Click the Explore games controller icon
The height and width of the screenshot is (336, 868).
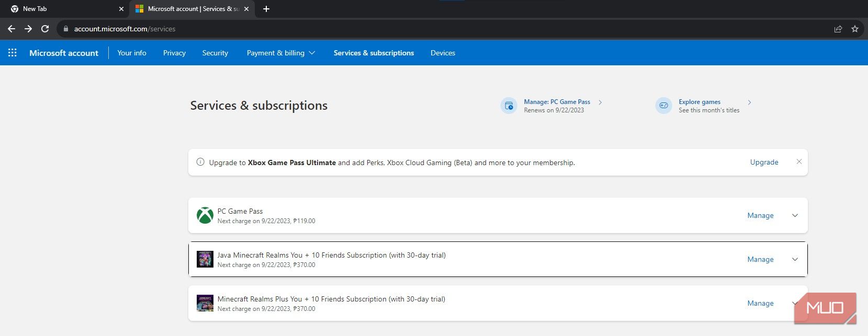663,106
